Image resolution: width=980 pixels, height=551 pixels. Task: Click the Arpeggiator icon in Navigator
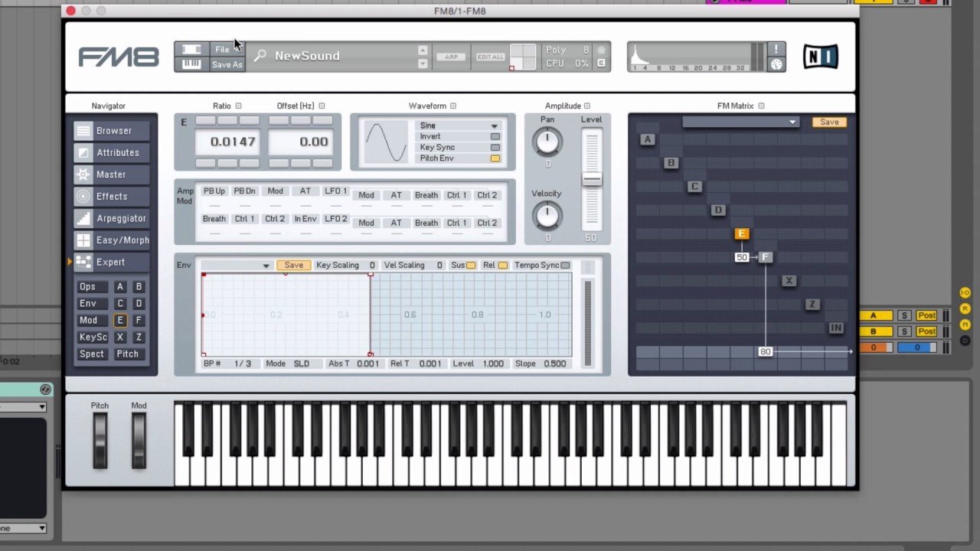tap(83, 218)
